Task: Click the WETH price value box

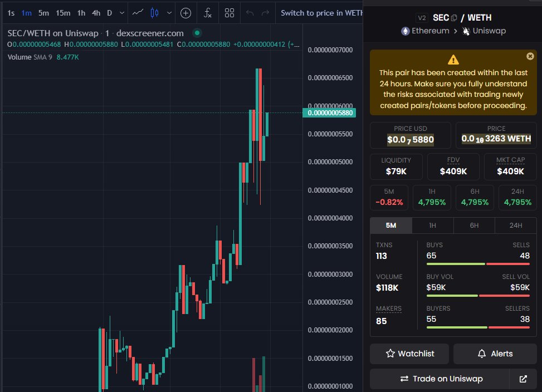Action: point(496,135)
